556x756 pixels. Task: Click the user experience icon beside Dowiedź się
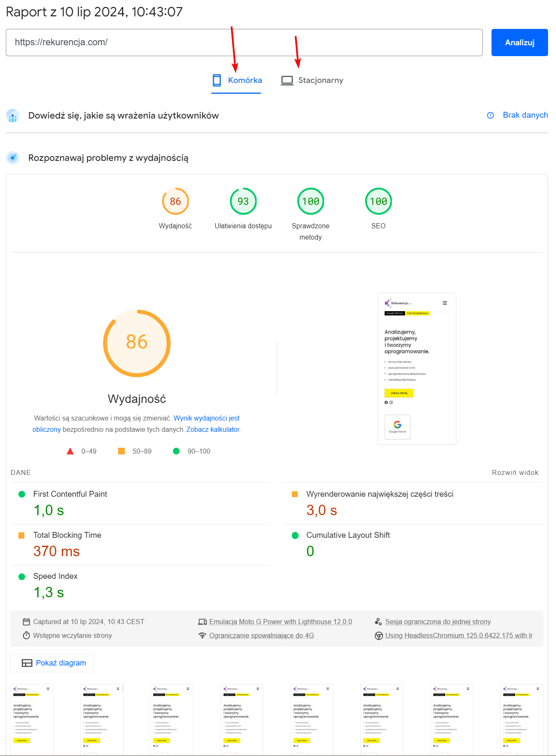pyautogui.click(x=13, y=116)
